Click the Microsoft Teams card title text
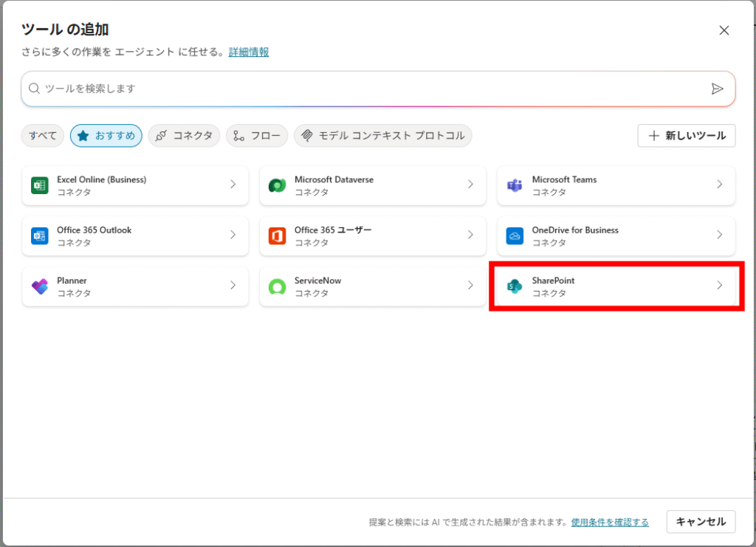The image size is (756, 547). tap(565, 179)
